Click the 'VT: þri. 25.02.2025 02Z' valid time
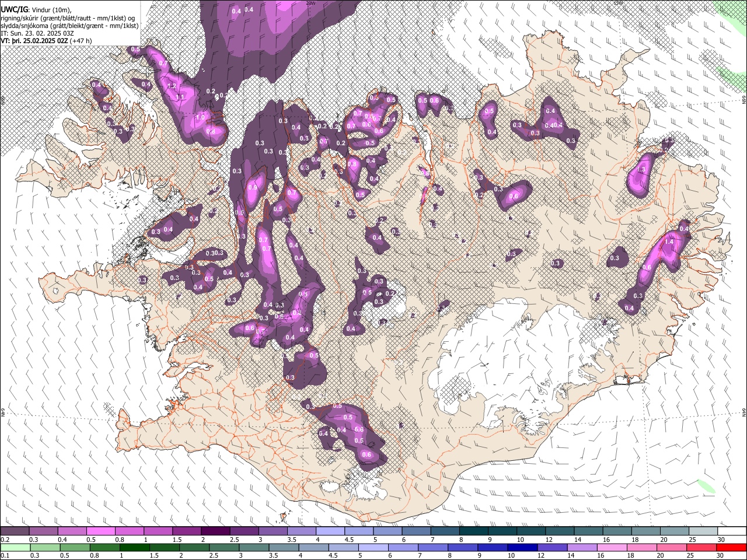This screenshot has width=747, height=560. (x=34, y=41)
